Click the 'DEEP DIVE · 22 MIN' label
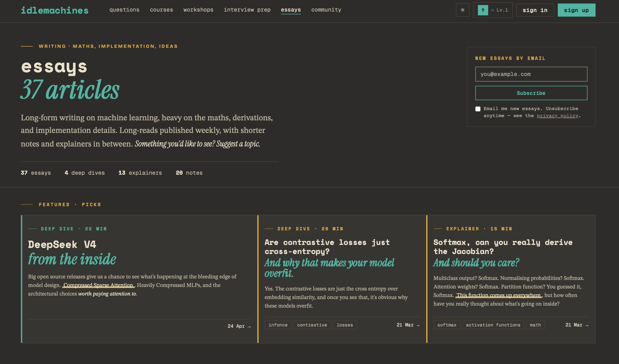This screenshot has width=619, height=364. (74, 229)
